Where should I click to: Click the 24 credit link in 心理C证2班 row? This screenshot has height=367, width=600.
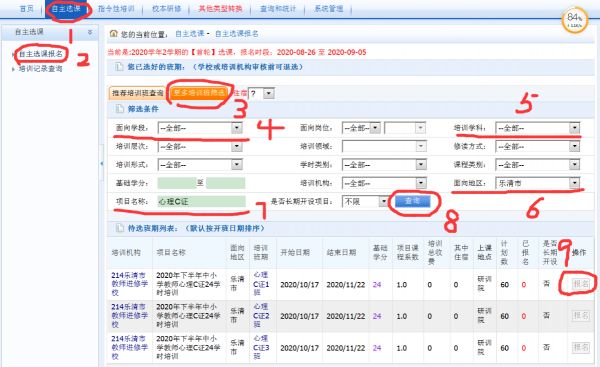[x=377, y=316]
